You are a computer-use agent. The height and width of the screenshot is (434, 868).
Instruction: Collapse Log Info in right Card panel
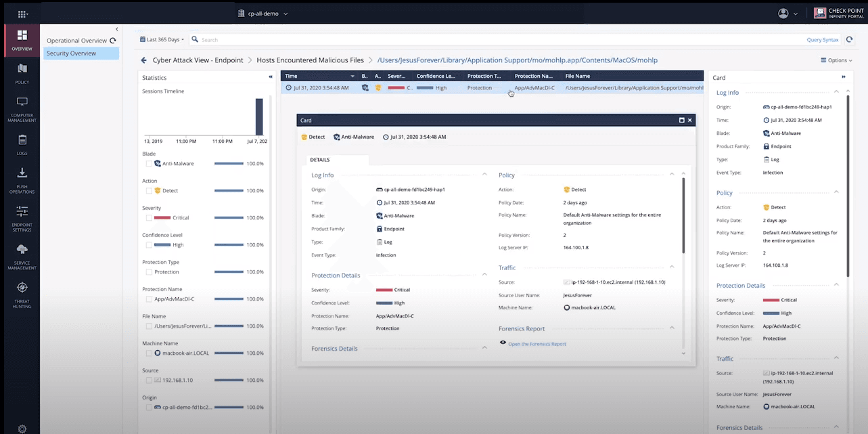click(836, 92)
